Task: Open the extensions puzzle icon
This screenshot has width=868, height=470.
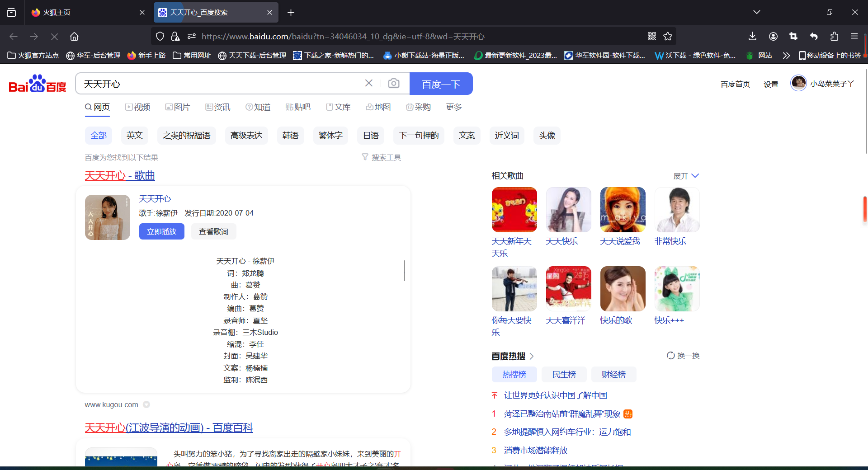Action: click(x=834, y=36)
